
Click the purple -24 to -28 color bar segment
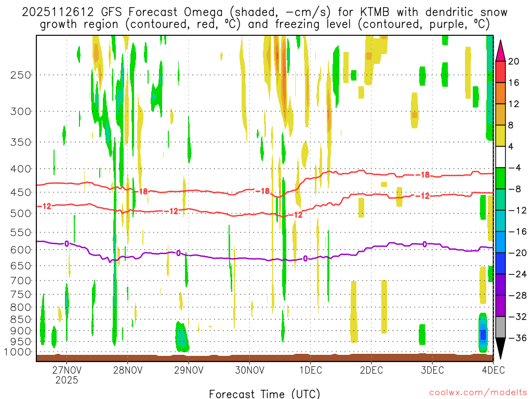(x=500, y=285)
